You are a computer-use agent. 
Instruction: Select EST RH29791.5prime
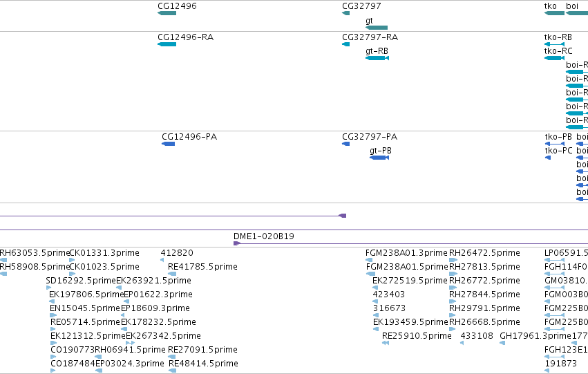[x=484, y=308]
